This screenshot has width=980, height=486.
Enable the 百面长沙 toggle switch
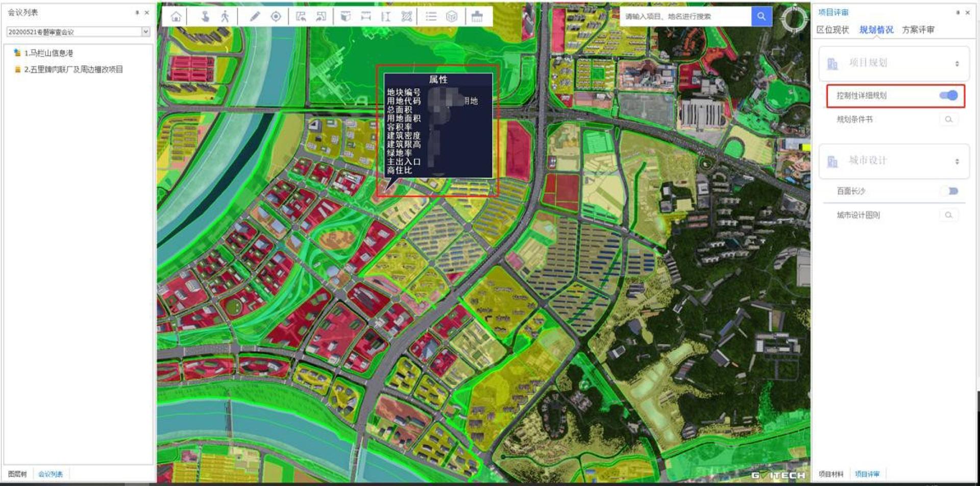tap(949, 191)
